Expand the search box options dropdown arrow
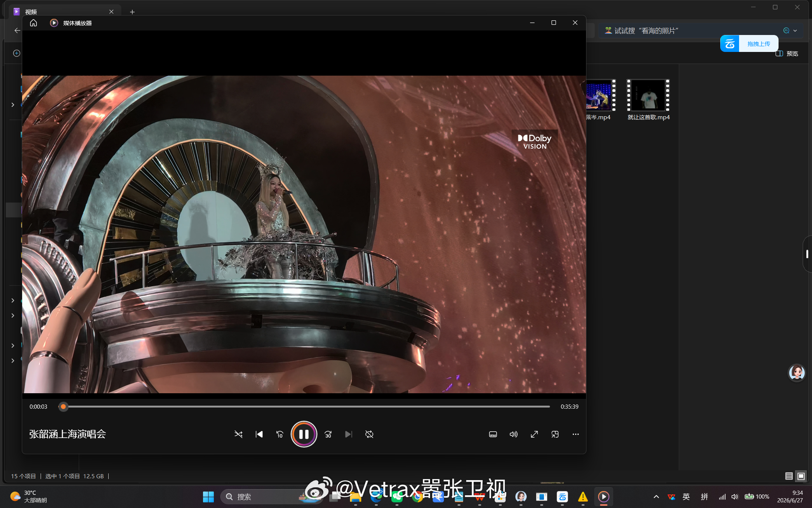Image resolution: width=812 pixels, height=508 pixels. (x=795, y=31)
